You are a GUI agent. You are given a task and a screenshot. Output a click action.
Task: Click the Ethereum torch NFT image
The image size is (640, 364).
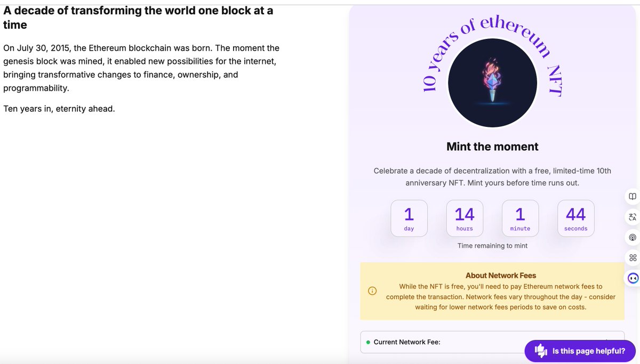point(492,83)
